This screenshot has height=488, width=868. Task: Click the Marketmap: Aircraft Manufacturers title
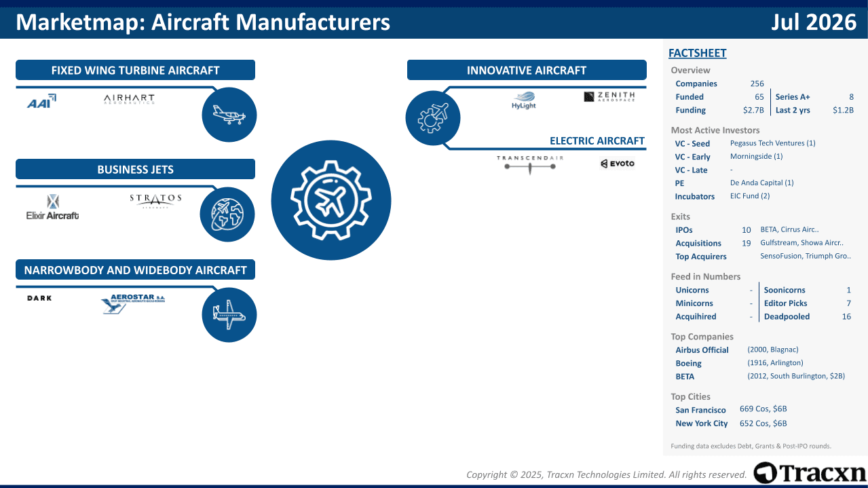[x=203, y=22]
